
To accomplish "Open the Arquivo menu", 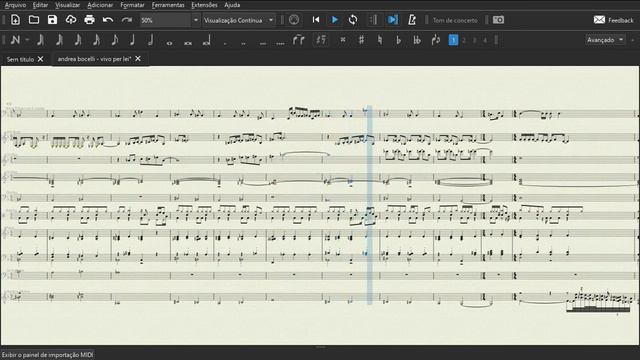I will 16,5.
